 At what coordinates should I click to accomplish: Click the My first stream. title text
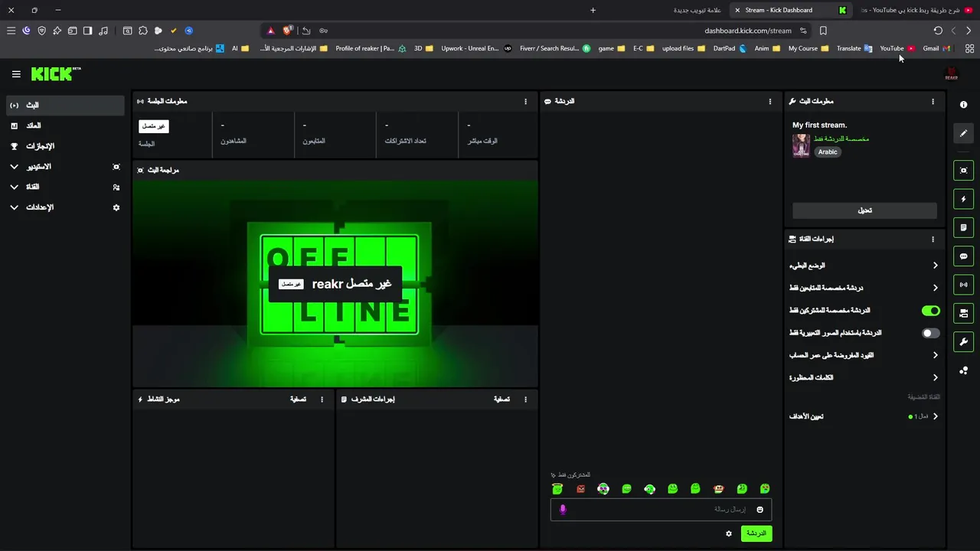pyautogui.click(x=819, y=125)
